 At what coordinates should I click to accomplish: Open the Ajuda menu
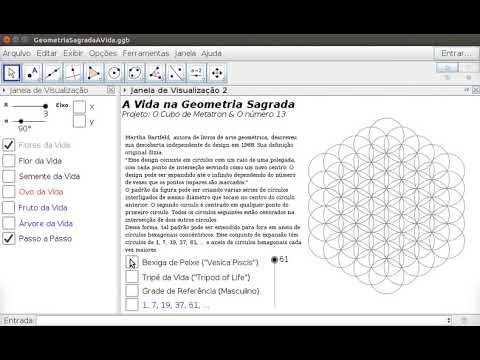point(211,53)
